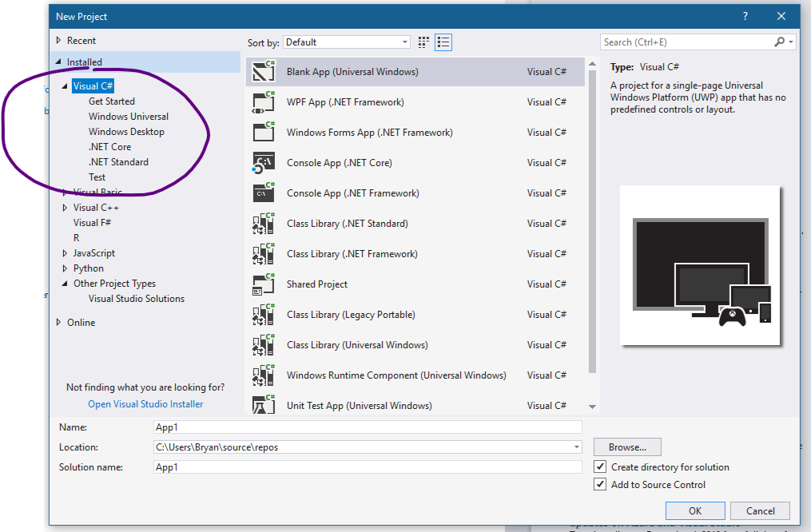
Task: Expand the Visual C++ node
Action: click(65, 207)
